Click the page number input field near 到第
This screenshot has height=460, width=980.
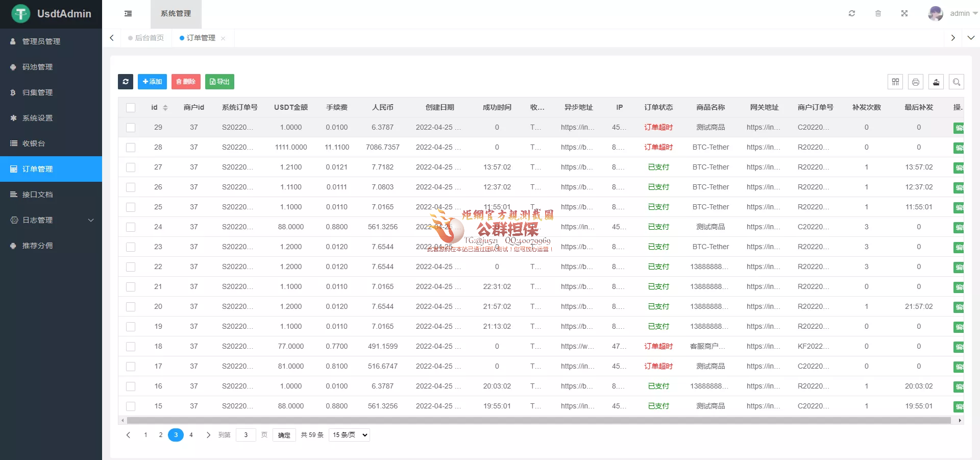coord(246,435)
